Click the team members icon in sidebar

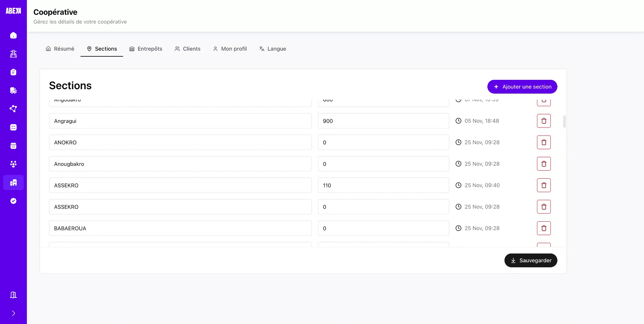(x=13, y=164)
